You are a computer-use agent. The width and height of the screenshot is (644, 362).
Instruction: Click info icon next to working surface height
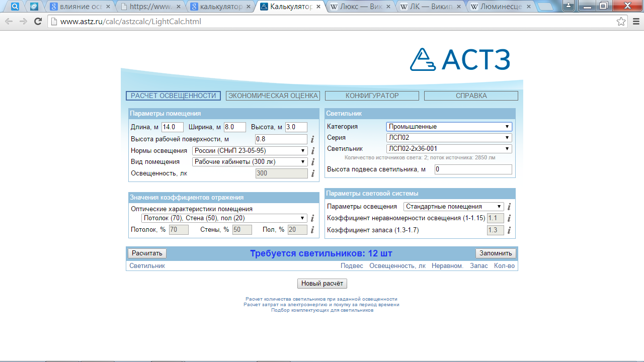coord(312,139)
